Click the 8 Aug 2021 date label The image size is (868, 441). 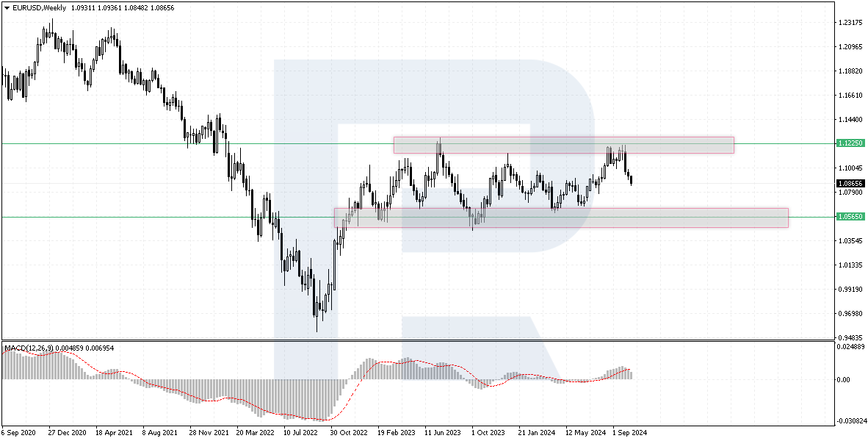tap(161, 431)
